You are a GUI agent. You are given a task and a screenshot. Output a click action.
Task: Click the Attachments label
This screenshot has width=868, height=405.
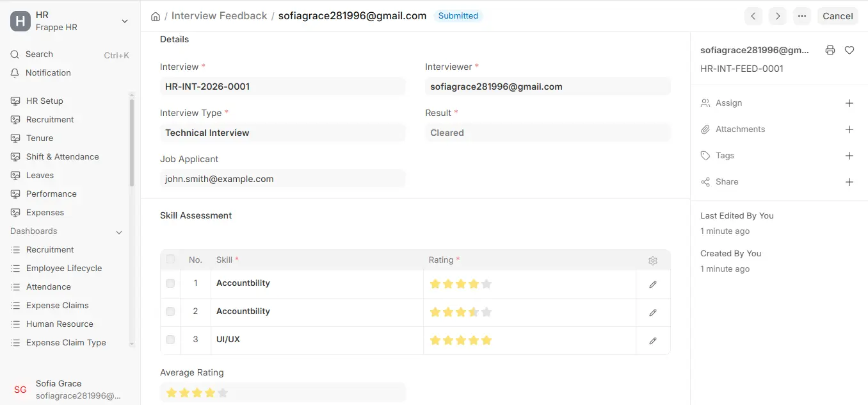(x=740, y=129)
